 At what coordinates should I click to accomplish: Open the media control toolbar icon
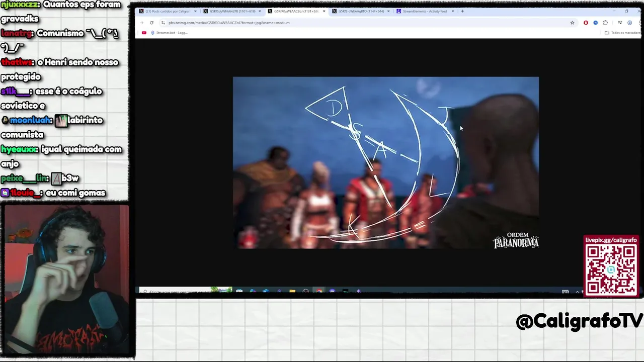pyautogui.click(x=620, y=23)
